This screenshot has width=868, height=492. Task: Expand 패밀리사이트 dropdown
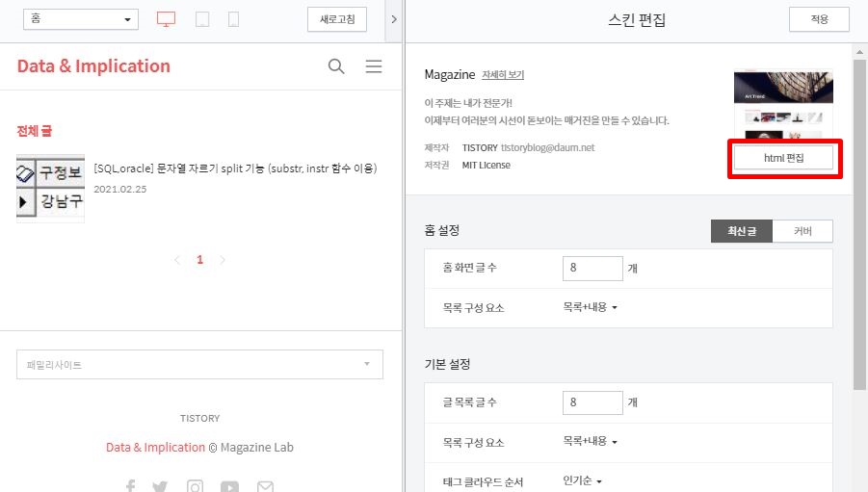pyautogui.click(x=199, y=364)
